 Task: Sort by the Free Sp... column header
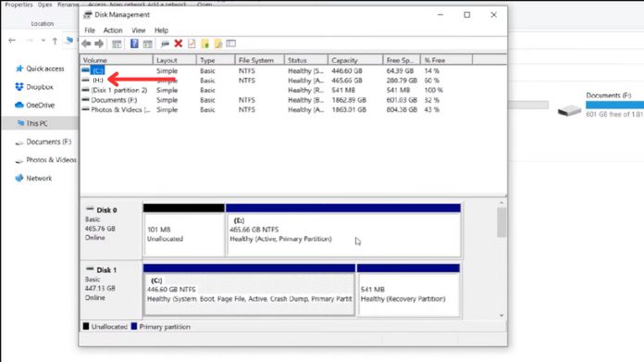[x=402, y=60]
